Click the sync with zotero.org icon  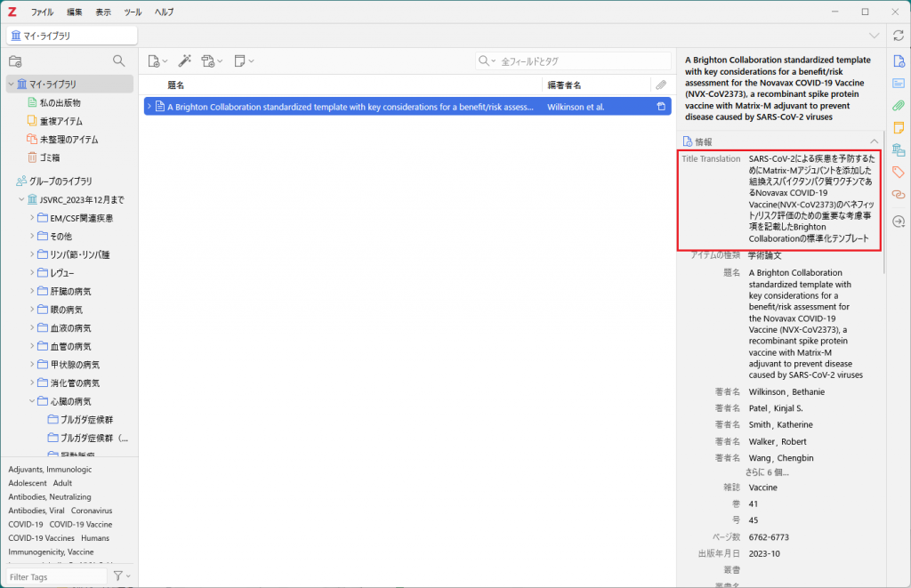899,36
